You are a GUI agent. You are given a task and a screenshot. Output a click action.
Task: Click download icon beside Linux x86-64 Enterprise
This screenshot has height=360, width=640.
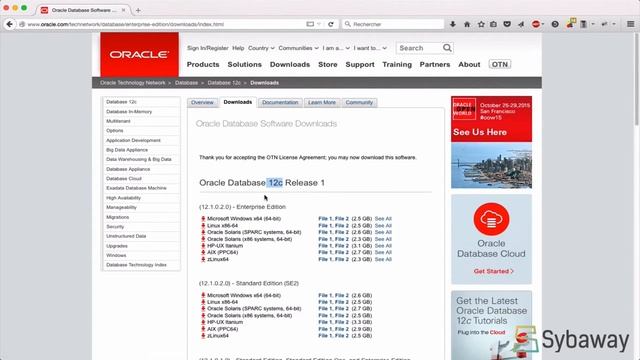pyautogui.click(x=203, y=226)
